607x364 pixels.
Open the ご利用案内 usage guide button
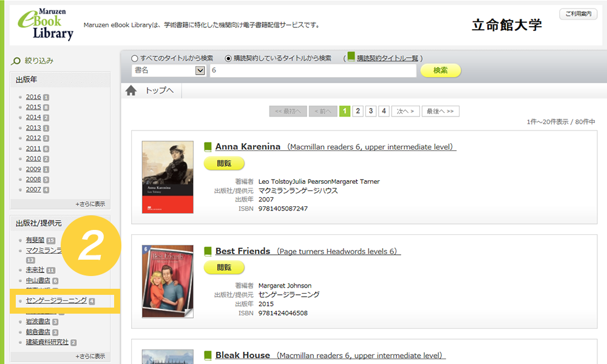click(x=578, y=14)
